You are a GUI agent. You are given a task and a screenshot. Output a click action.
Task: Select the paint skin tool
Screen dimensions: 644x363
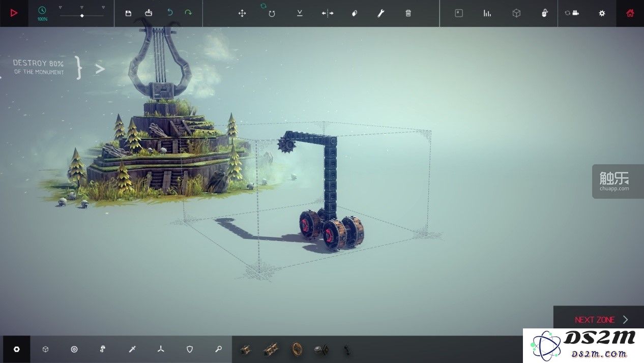click(354, 13)
